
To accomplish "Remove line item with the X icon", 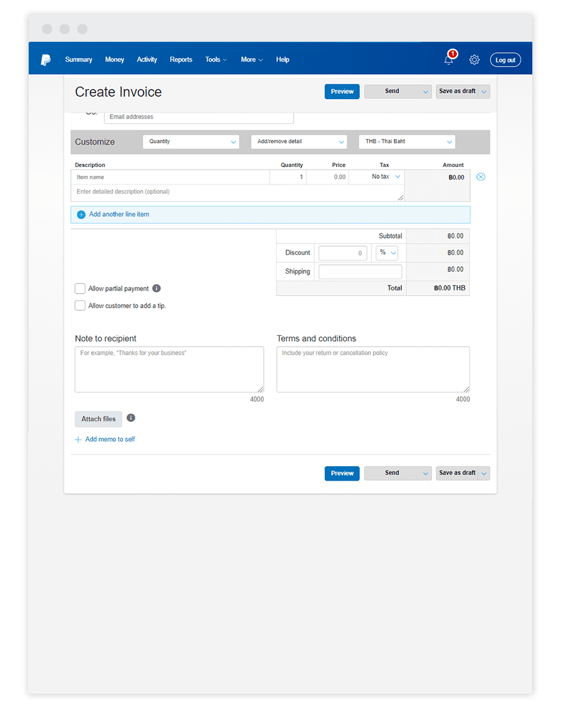I will [481, 177].
